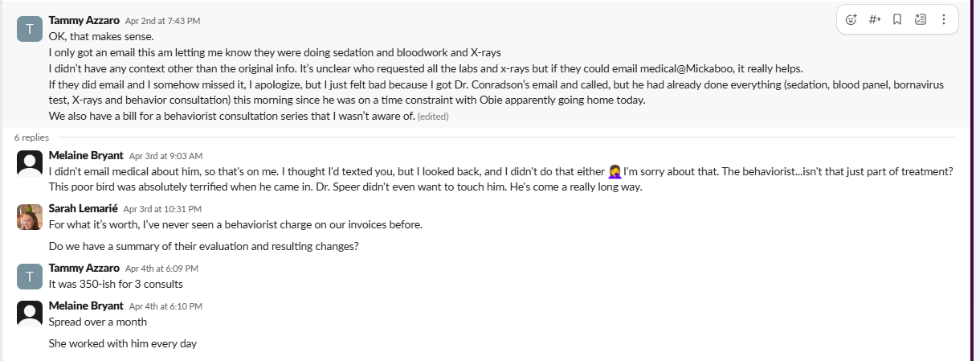Image resolution: width=980 pixels, height=361 pixels.
Task: Click Melaine Bryant's avatar at Apr 4th
Action: pyautogui.click(x=30, y=314)
